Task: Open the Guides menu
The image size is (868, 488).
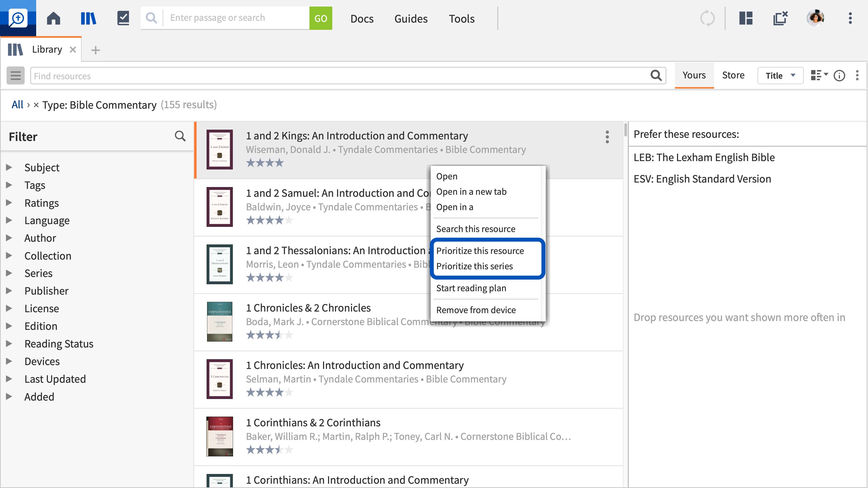Action: (411, 19)
